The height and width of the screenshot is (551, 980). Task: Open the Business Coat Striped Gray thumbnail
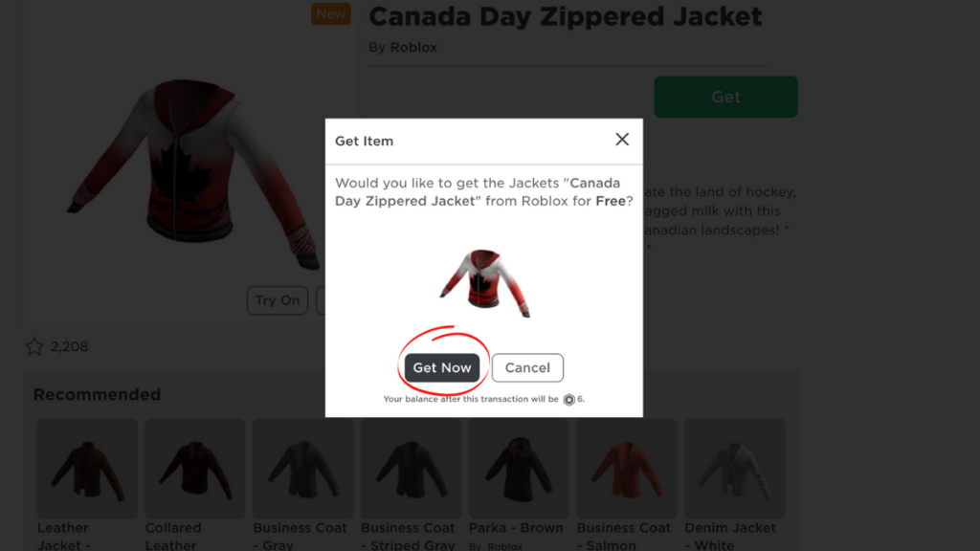[x=411, y=469]
